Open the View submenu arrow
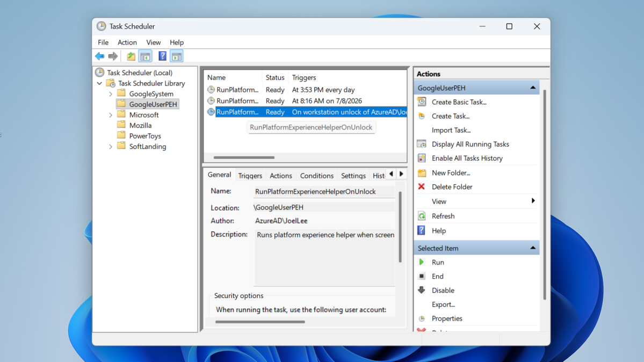 point(533,201)
